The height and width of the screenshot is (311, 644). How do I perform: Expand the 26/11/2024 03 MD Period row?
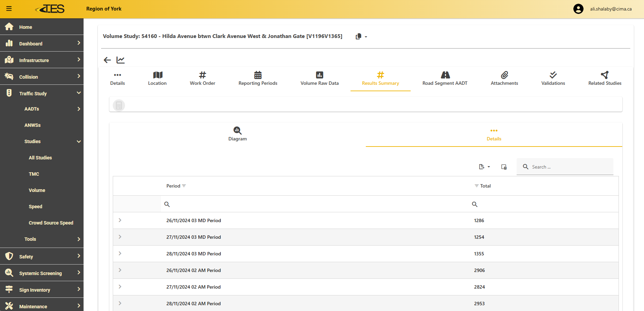click(x=120, y=220)
